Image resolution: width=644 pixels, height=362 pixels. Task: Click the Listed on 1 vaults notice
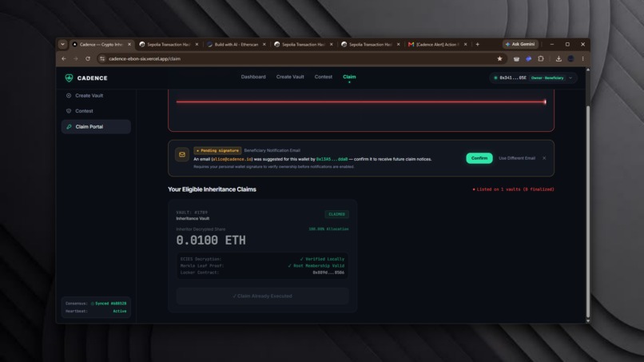[x=513, y=189]
